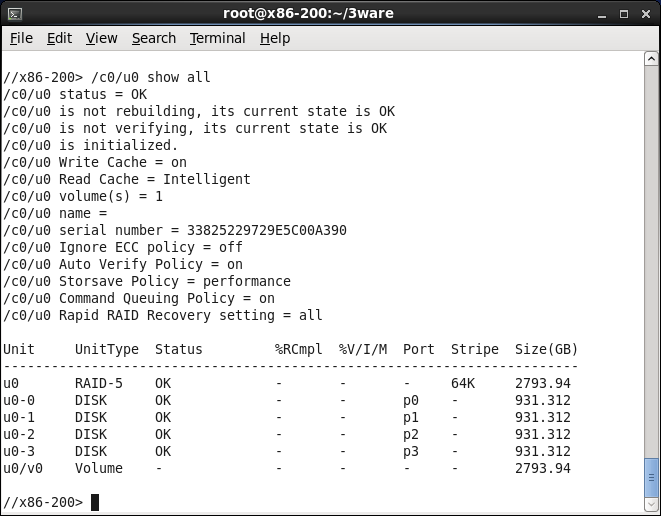Click the terminal window menu icon
Viewport: 661px width, 516px height.
14,13
